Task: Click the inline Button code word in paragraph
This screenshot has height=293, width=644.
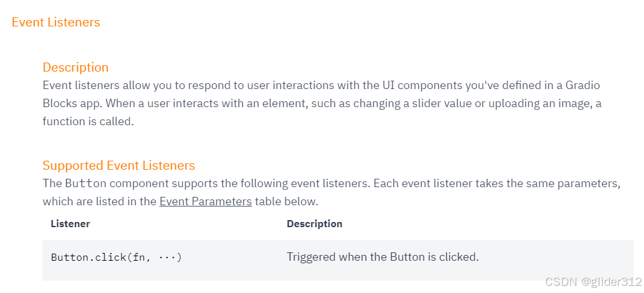Action: point(85,183)
